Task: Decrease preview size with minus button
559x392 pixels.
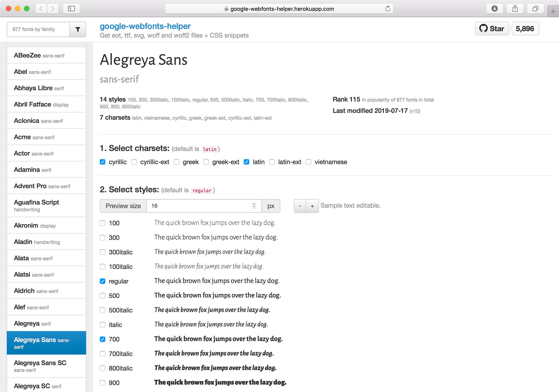Action: (x=300, y=206)
